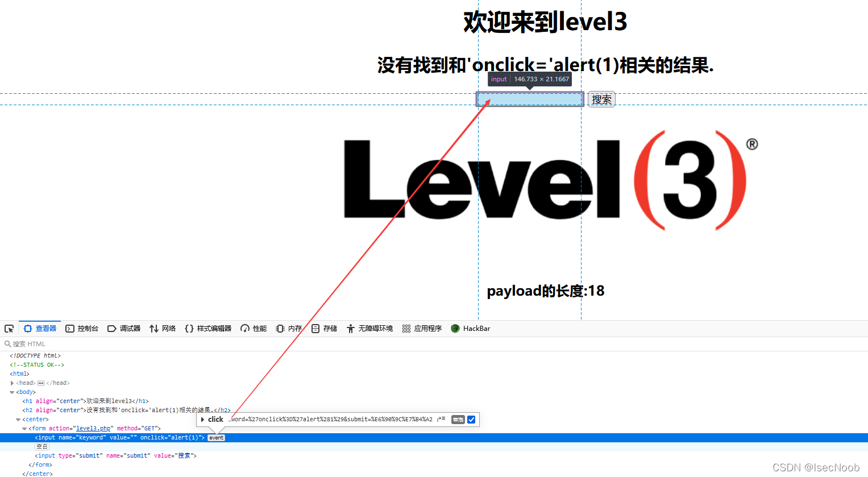Screen dimensions: 868x477
Task: Open the 性能 performance panel
Action: (253, 328)
